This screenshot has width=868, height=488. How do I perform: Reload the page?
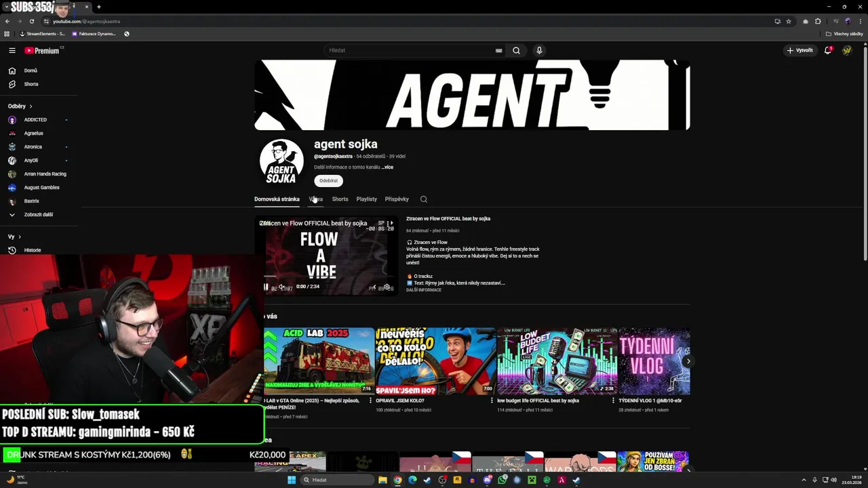[x=32, y=21]
